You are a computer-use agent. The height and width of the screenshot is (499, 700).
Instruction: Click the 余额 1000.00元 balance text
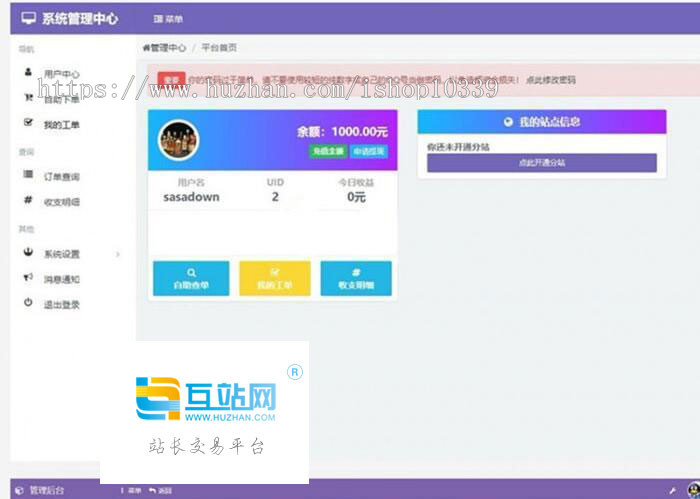pos(342,132)
